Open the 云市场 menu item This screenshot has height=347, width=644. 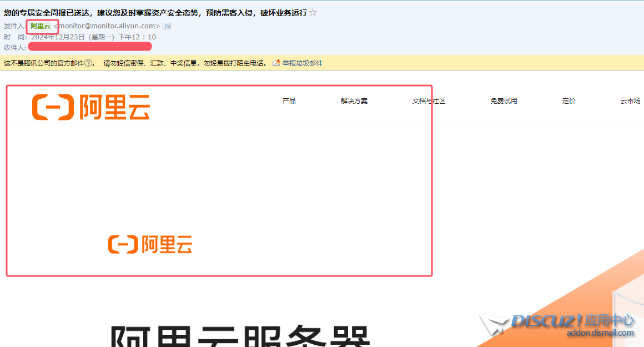(x=631, y=100)
